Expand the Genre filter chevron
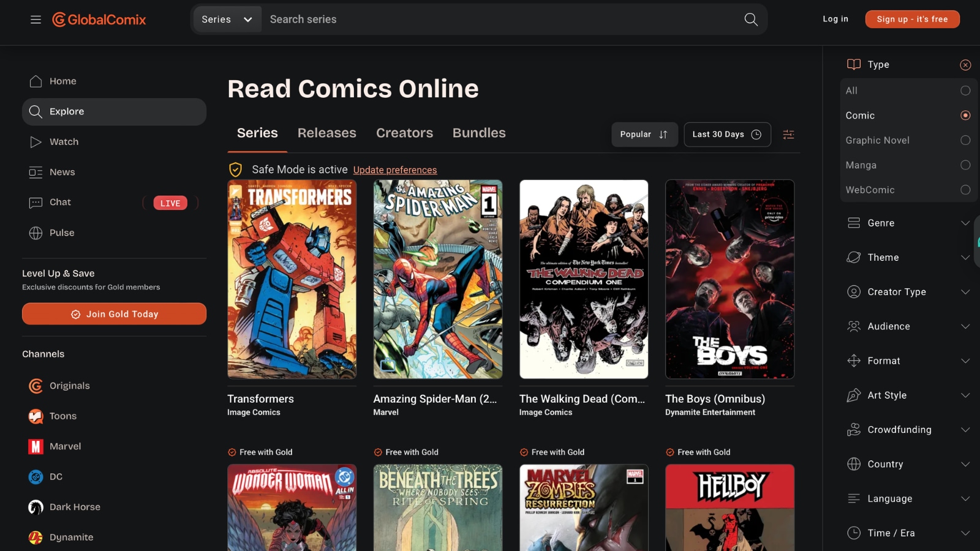980x551 pixels. [x=965, y=223]
